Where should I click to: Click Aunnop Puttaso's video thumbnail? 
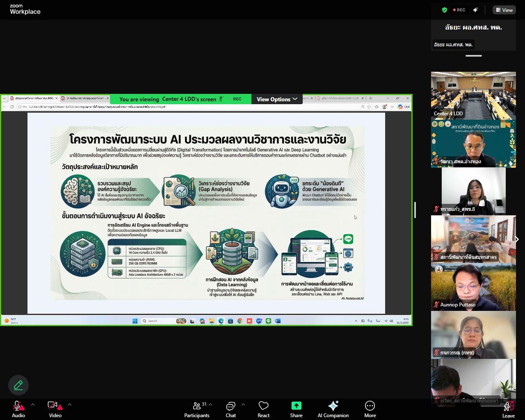click(473, 286)
